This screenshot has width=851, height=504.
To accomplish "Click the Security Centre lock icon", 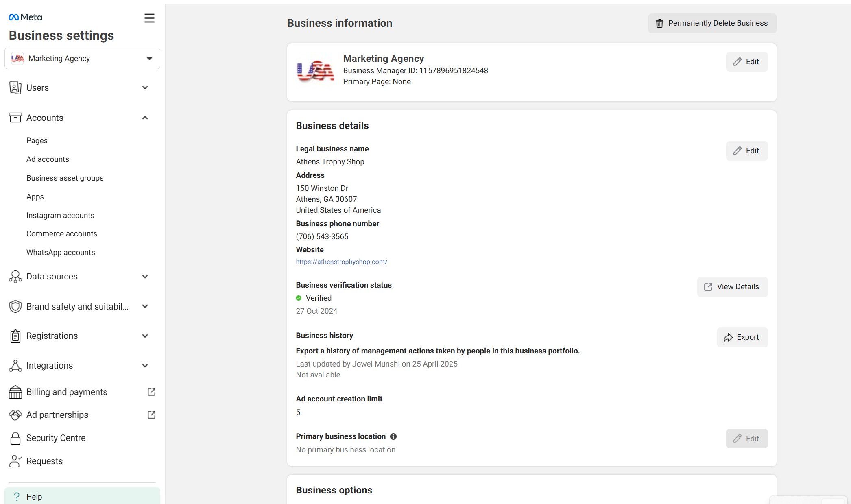I will tap(15, 438).
